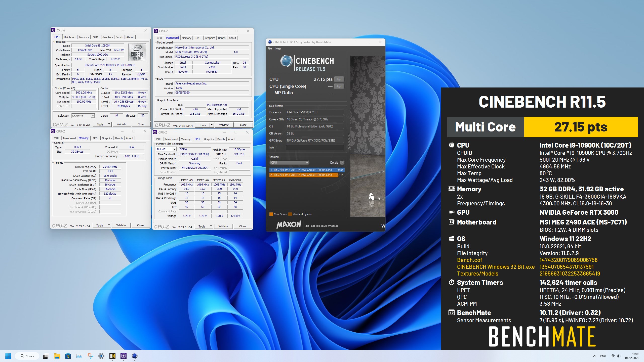The image size is (644, 362).
Task: Open Tools dropdown arrow in CPU-Z CPU-tab window
Action: point(109,124)
